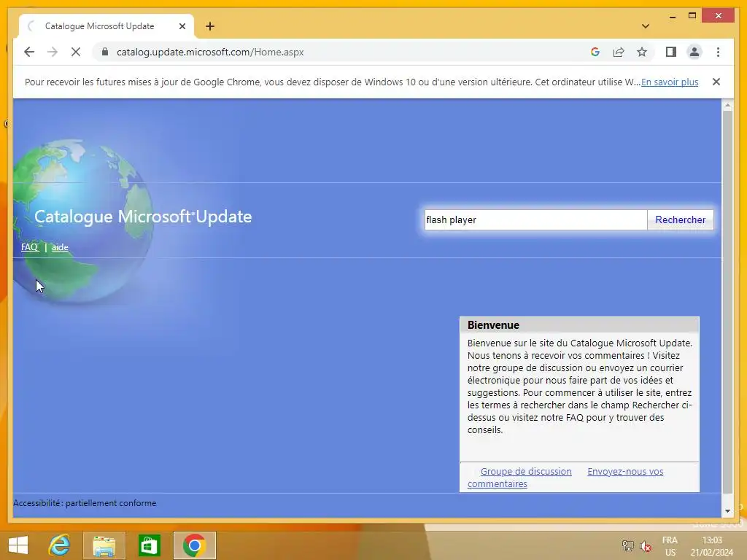This screenshot has height=560, width=747.
Task: Close the Chrome window
Action: pos(719,16)
